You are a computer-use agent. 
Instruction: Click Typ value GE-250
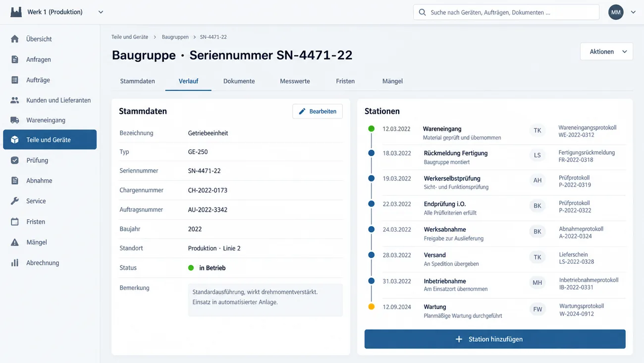[198, 152]
